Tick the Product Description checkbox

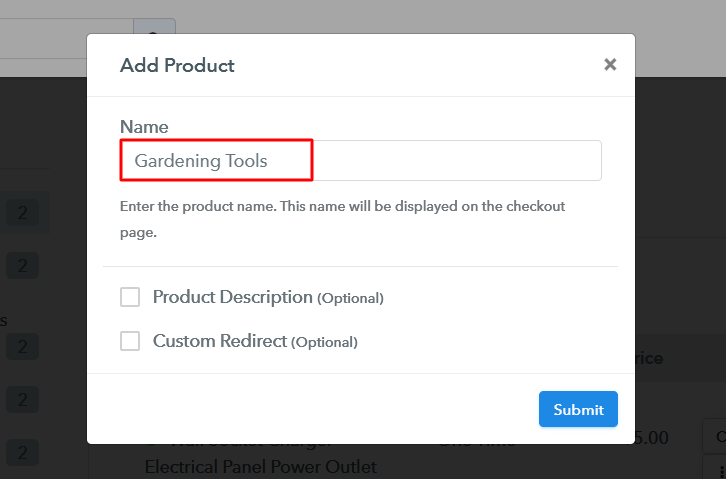(130, 297)
